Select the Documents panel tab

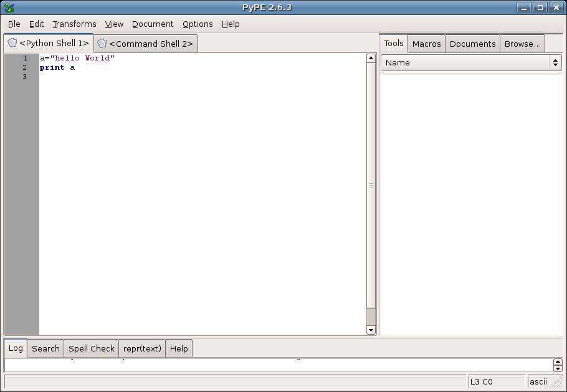click(x=472, y=44)
